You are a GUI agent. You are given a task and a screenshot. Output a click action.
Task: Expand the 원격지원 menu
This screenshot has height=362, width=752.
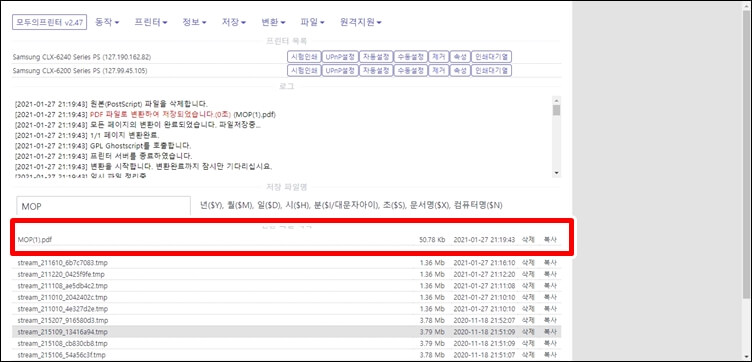[x=361, y=23]
